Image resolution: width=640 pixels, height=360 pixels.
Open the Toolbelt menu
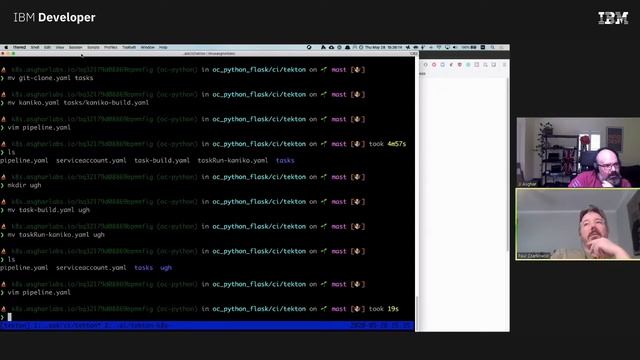[x=129, y=47]
